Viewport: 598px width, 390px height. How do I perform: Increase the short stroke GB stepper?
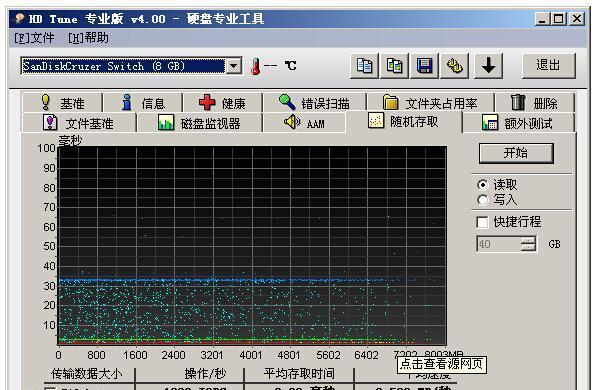(528, 240)
